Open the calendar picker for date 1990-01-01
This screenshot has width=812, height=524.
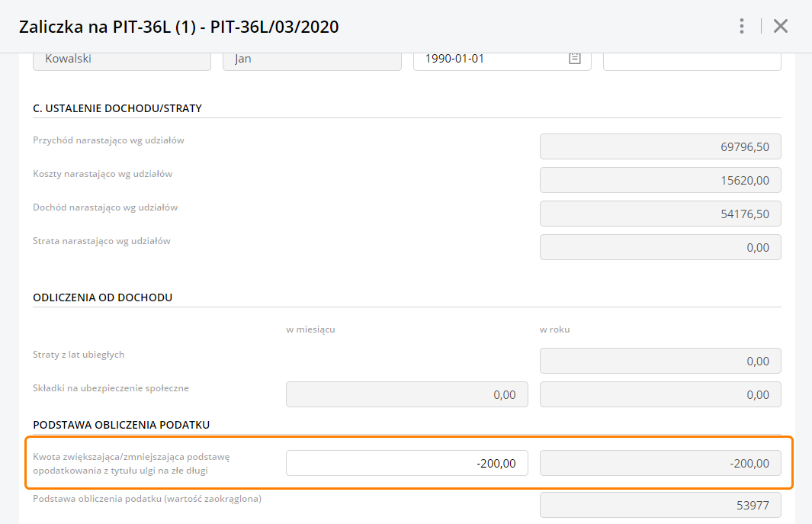pyautogui.click(x=575, y=59)
